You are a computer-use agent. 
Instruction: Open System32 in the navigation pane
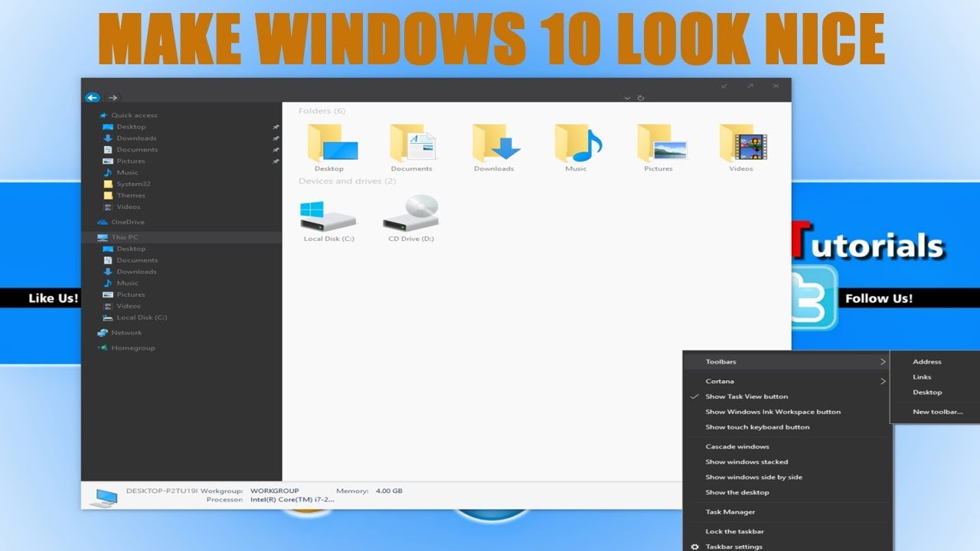[x=133, y=184]
